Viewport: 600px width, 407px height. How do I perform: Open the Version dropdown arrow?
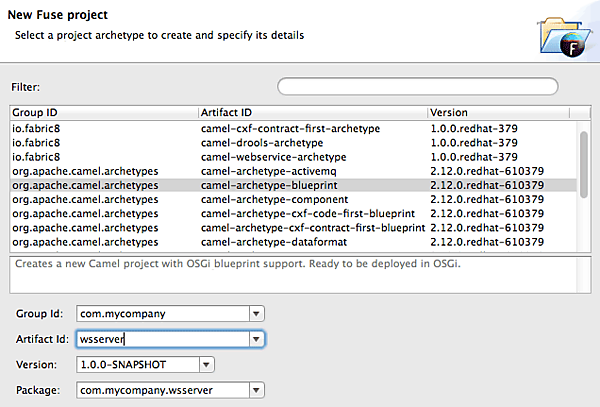[206, 365]
